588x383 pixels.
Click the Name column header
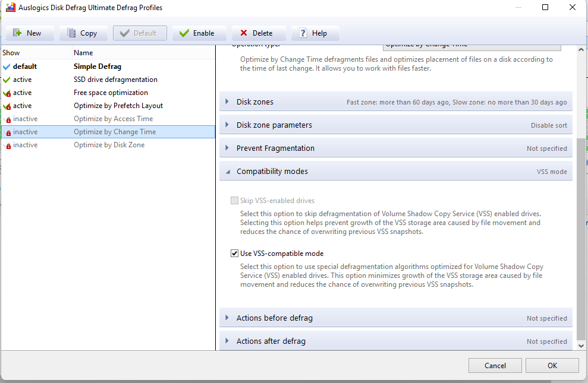(x=144, y=53)
